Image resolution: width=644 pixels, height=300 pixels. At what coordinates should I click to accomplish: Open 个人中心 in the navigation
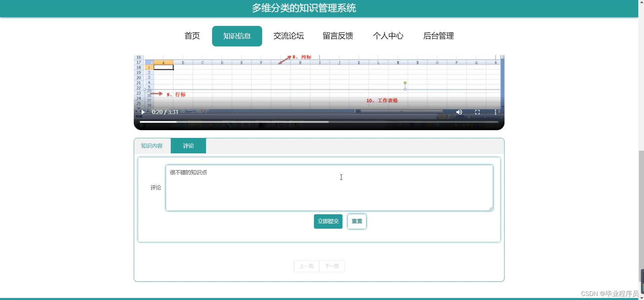(x=388, y=36)
